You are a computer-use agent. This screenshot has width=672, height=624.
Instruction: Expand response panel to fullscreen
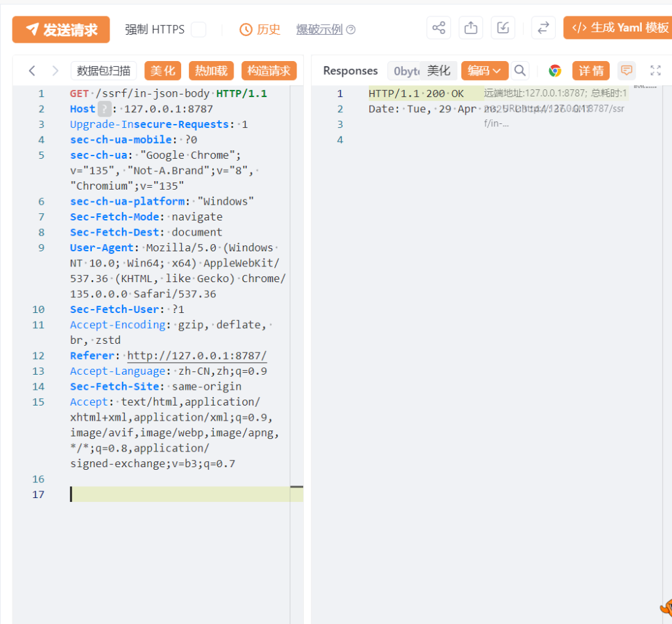pyautogui.click(x=655, y=71)
